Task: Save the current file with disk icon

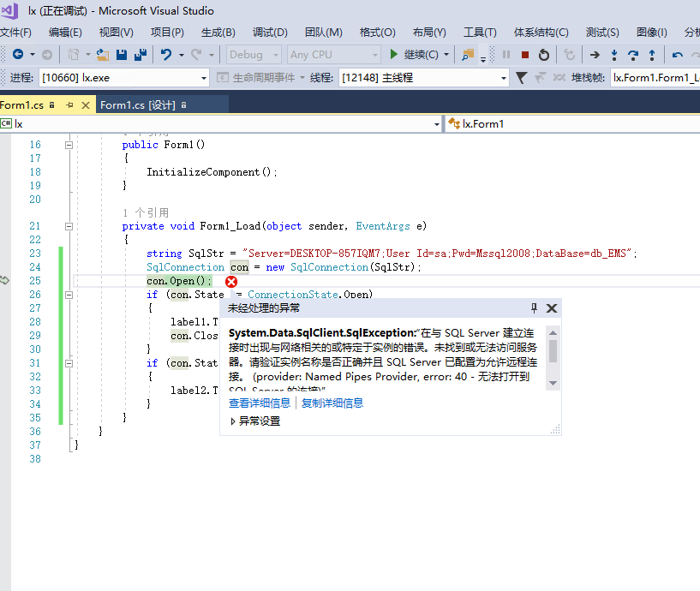Action: click(122, 55)
